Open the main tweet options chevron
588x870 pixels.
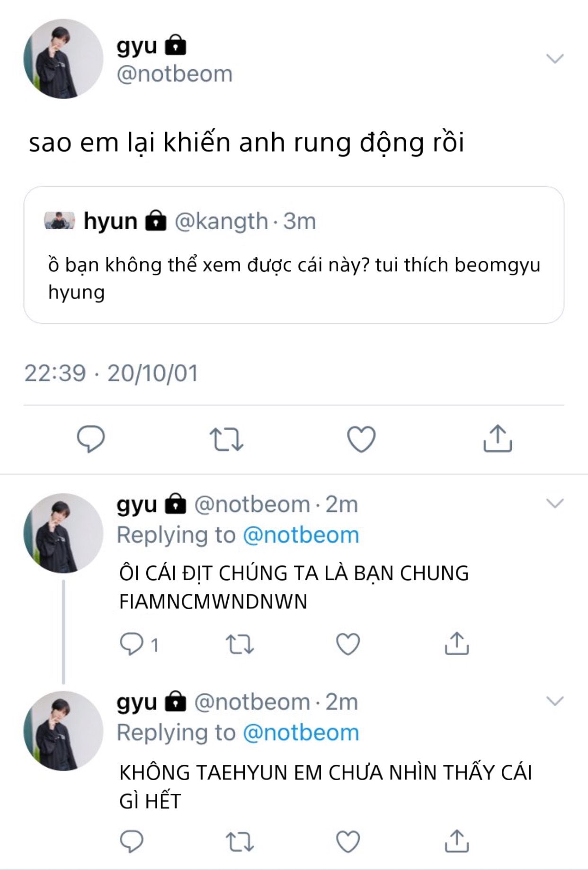555,59
